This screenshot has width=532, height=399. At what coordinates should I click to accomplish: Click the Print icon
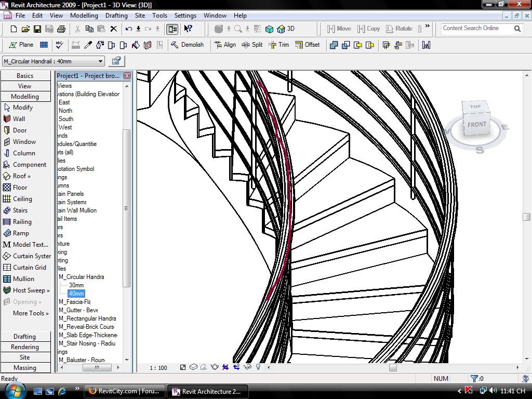[x=61, y=29]
